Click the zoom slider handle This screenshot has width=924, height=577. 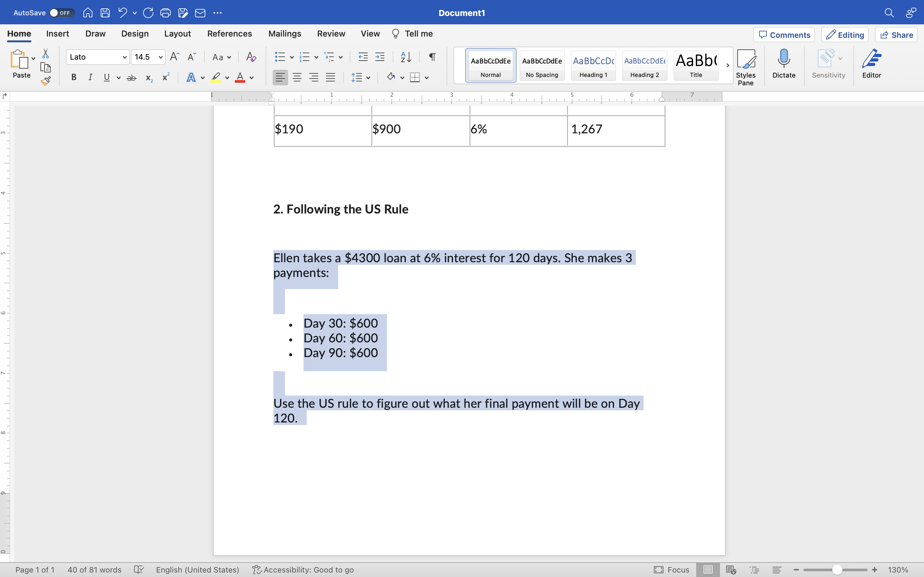tap(837, 569)
